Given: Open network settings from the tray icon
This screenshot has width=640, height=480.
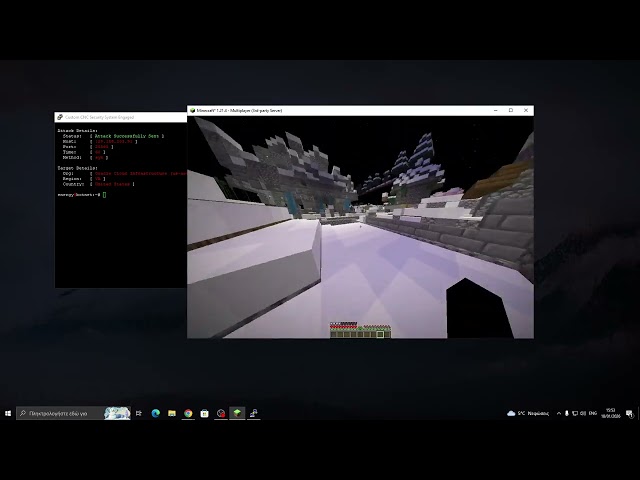Looking at the screenshot, I should pos(575,413).
